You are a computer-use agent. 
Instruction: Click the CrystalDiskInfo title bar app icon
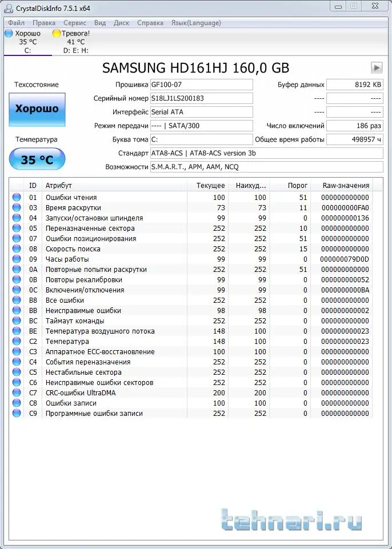tap(9, 8)
